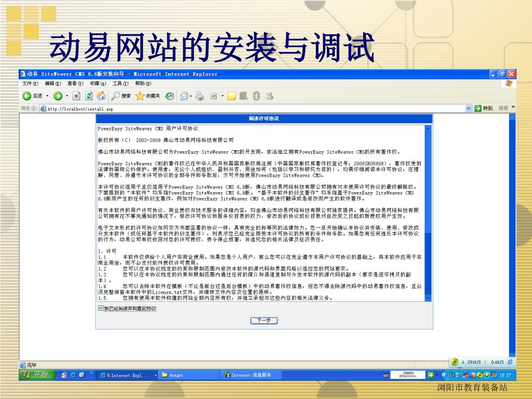Click the Nero search input box
Viewport: 532px width, 399px height.
click(408, 375)
